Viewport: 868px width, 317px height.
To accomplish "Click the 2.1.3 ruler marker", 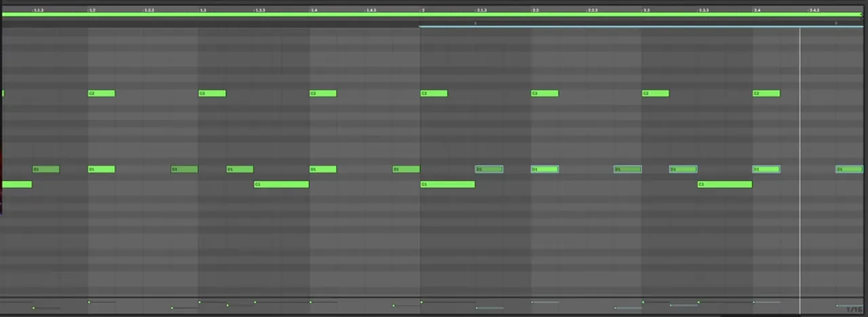I will click(482, 10).
